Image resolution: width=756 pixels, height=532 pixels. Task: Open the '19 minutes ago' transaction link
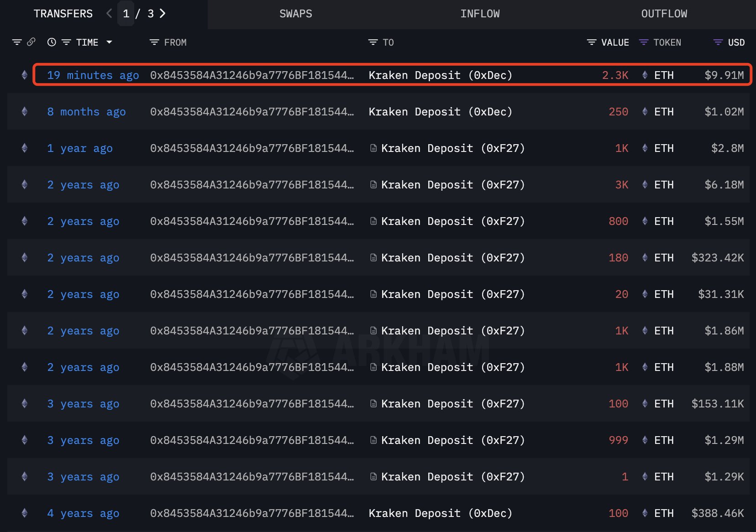point(93,75)
